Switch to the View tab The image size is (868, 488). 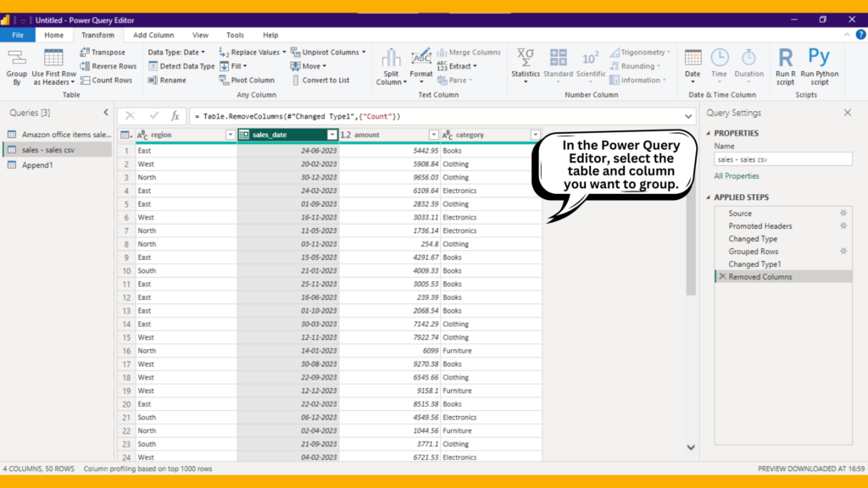(200, 35)
